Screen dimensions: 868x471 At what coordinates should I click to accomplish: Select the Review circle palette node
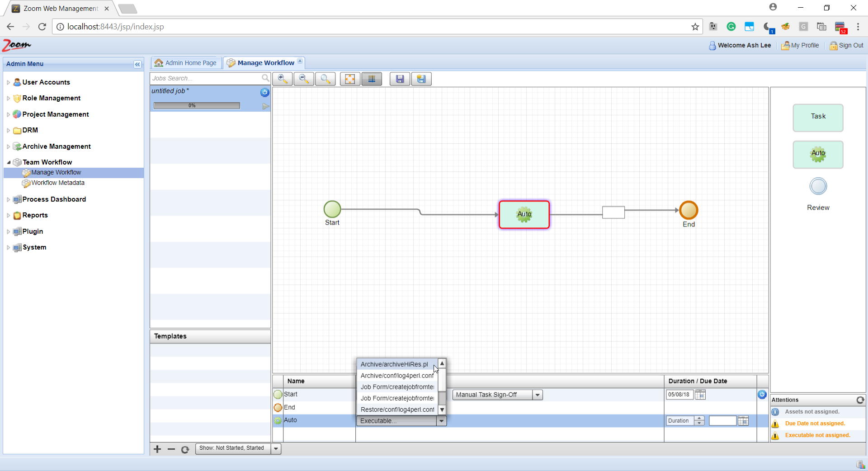(818, 186)
